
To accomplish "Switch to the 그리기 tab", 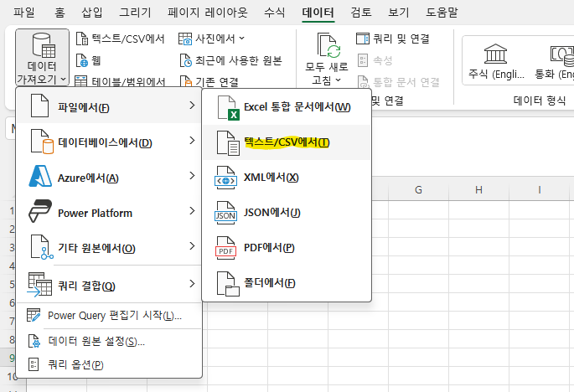I will pos(136,12).
